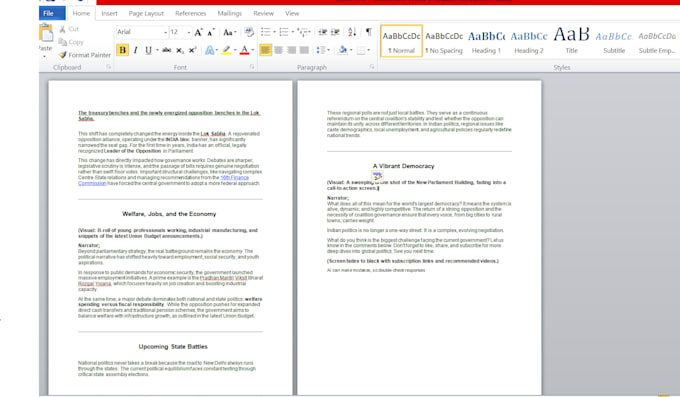
Task: Apply paragraph shading paint bucket
Action: click(x=343, y=50)
